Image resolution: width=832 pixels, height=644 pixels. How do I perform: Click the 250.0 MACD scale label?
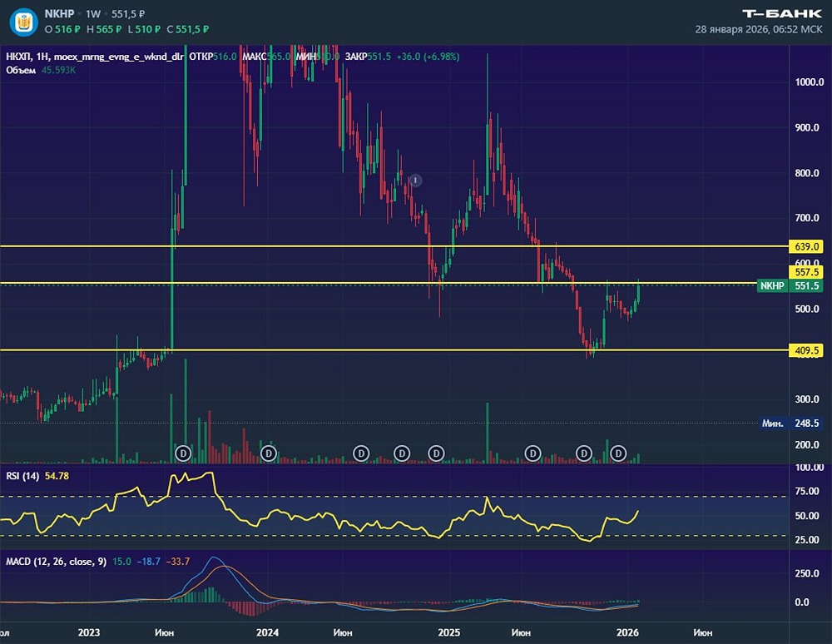coord(807,573)
